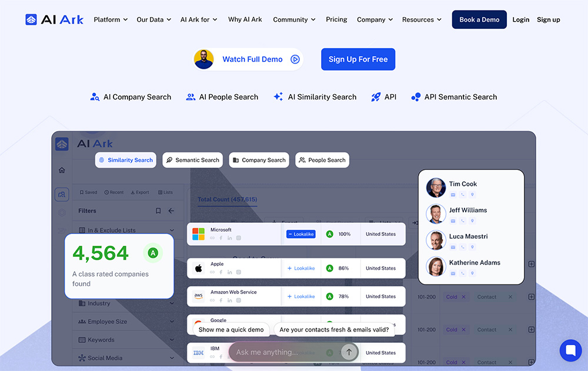Viewport: 588px width, 371px height.
Task: Click the Lists toolbar item
Action: coord(165,192)
